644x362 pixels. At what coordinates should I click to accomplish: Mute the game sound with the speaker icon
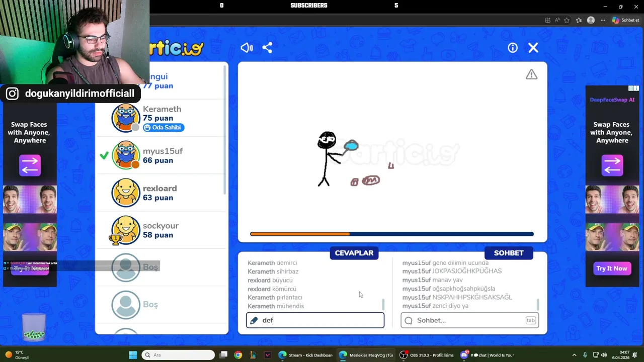247,48
